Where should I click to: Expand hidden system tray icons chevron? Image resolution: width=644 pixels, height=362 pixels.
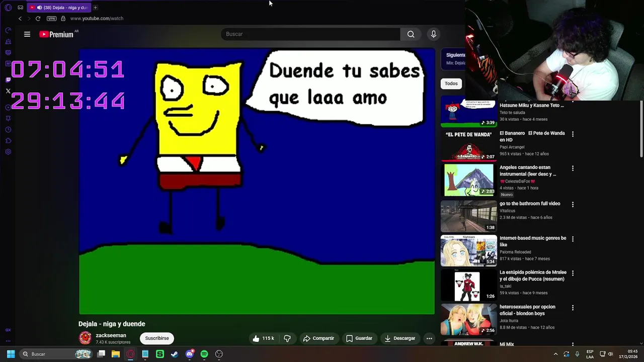click(555, 354)
